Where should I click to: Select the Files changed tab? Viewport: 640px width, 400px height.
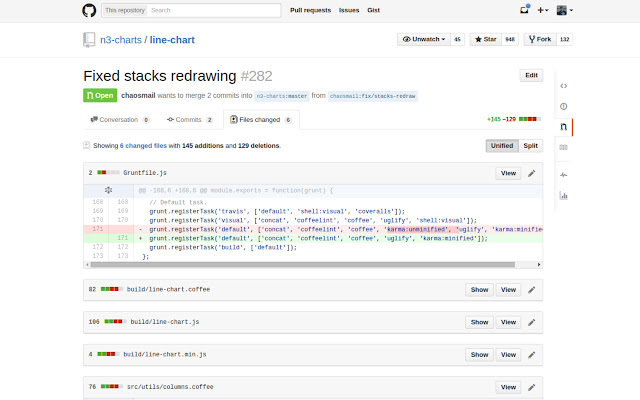[261, 120]
